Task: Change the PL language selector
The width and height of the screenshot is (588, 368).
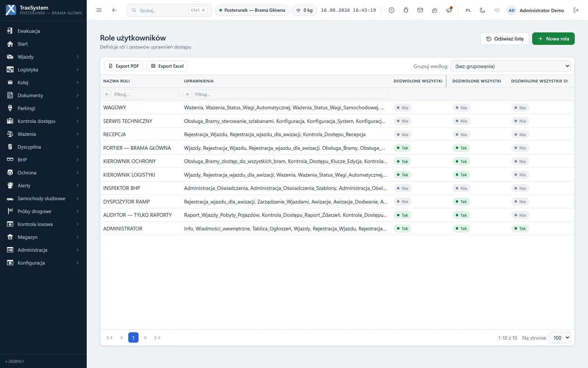Action: [468, 10]
